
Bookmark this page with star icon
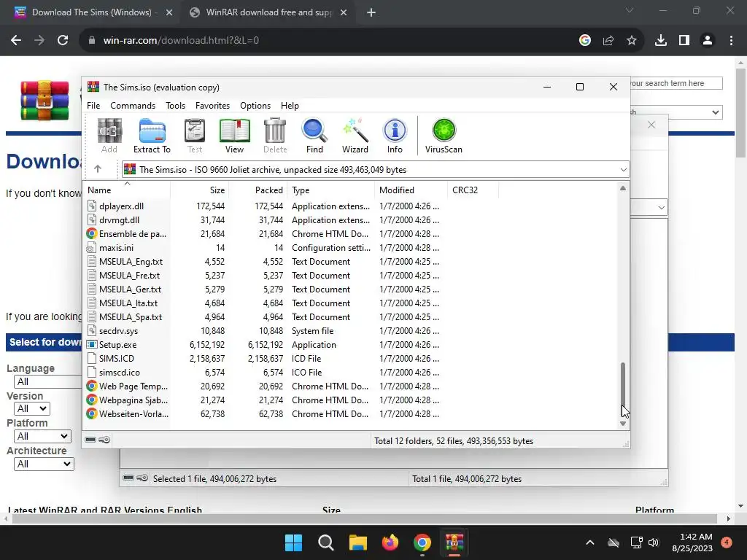tap(631, 41)
